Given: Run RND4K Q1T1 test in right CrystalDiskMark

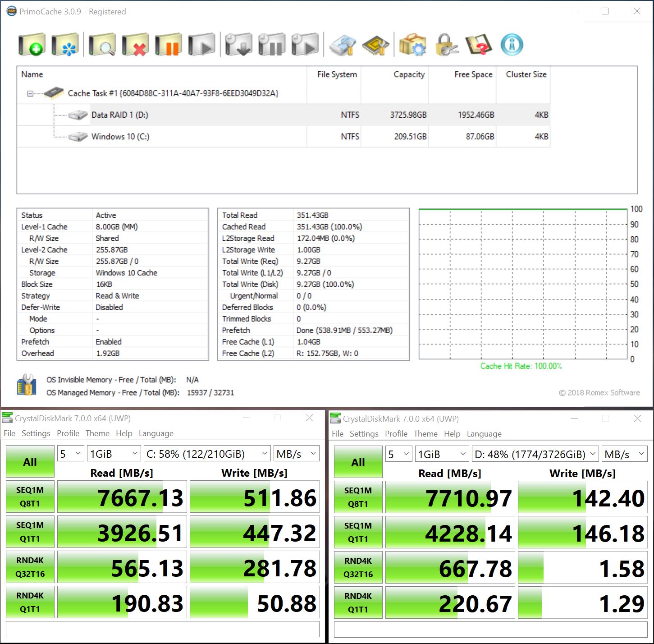Looking at the screenshot, I should coord(358,603).
